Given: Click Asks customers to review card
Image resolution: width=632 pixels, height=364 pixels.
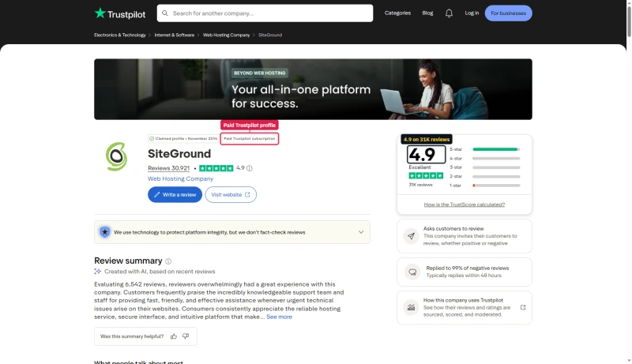Looking at the screenshot, I should pos(464,236).
